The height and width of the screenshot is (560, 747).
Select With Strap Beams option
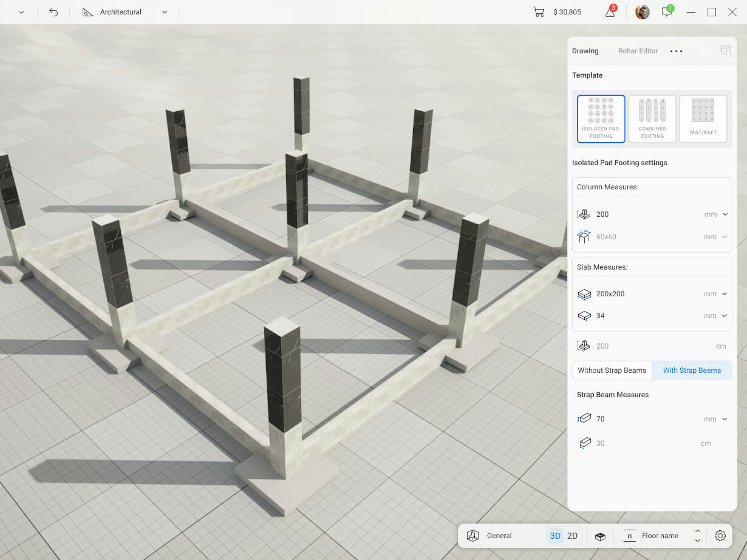click(692, 370)
